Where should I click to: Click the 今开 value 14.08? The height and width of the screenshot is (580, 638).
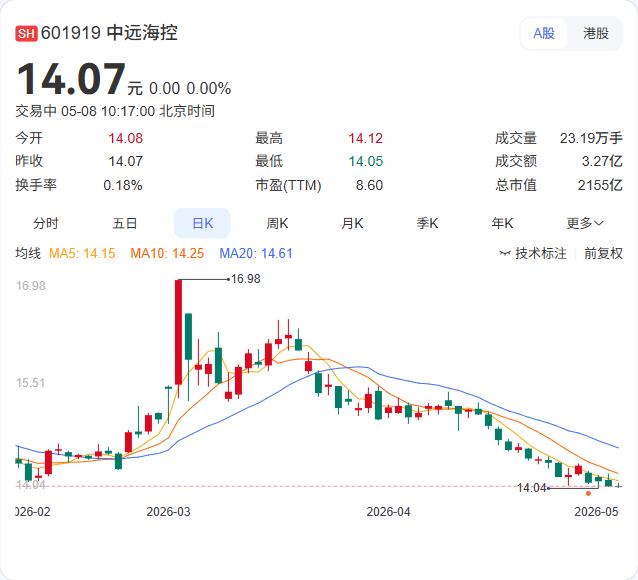(125, 138)
